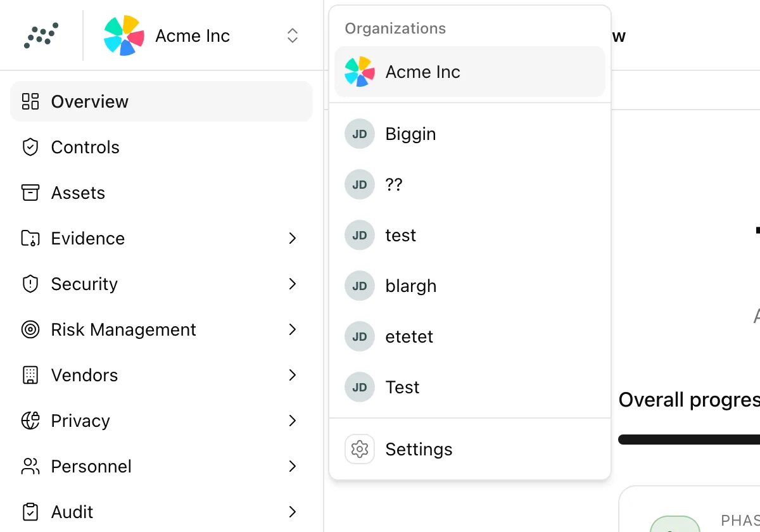760x532 pixels.
Task: Switch to the etetet organization
Action: point(470,336)
